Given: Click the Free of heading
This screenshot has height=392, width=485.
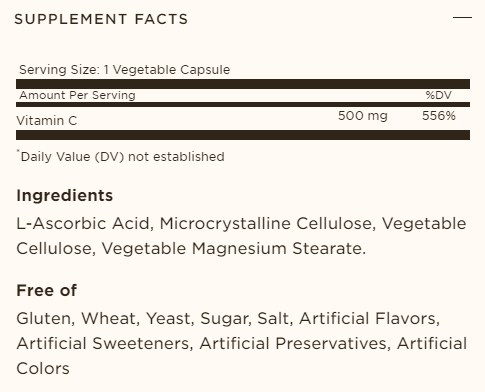Looking at the screenshot, I should 46,290.
